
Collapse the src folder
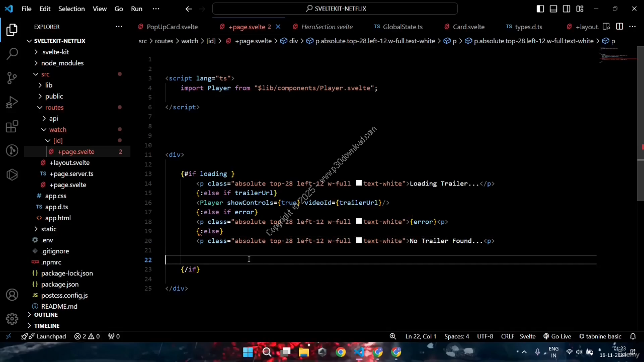pos(45,74)
